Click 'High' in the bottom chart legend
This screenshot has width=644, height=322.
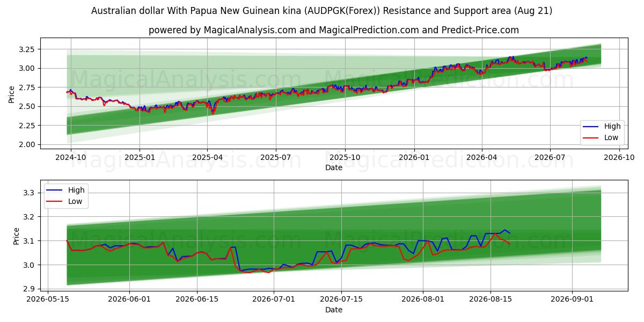click(76, 190)
